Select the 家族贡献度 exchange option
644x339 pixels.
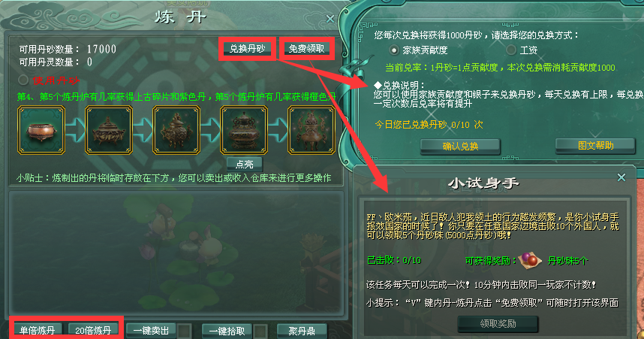pos(393,50)
